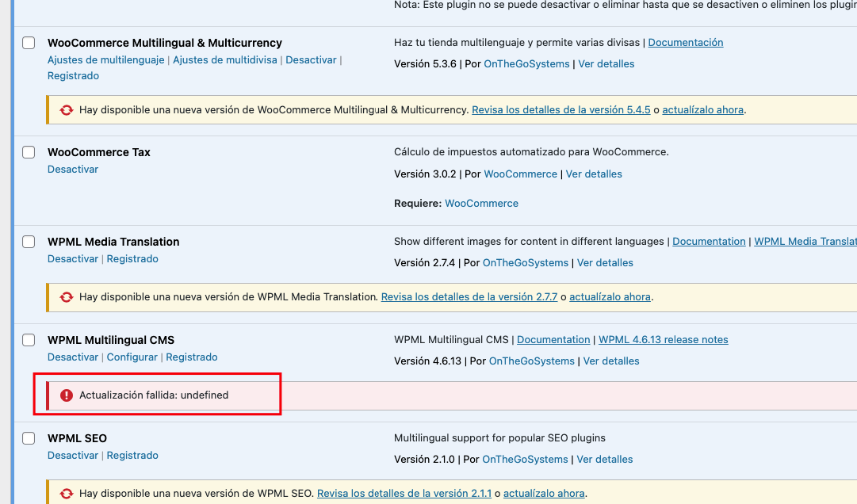Screen dimensions: 857x504
Task: Tick the WooCommerce Tax plugin checkbox
Action: [x=29, y=152]
